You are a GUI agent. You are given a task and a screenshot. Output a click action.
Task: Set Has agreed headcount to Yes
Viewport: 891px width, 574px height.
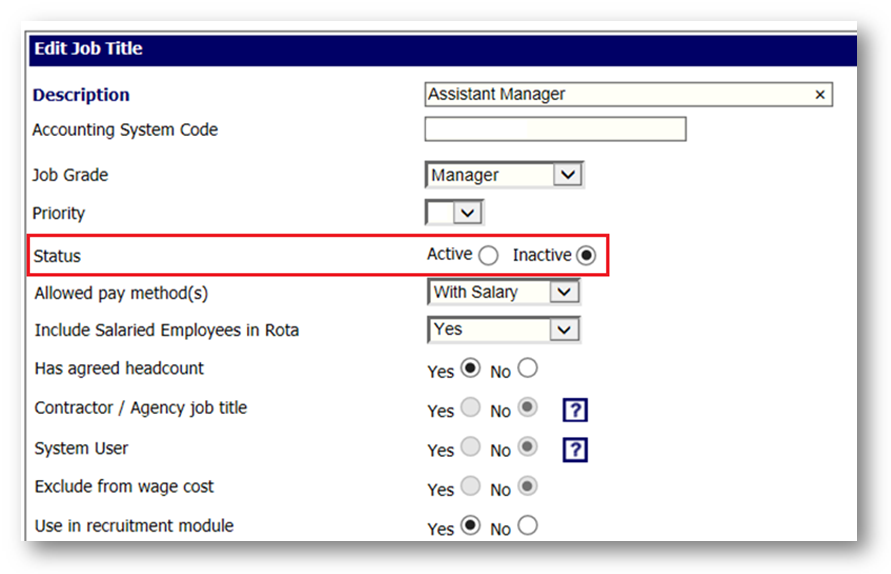(469, 369)
